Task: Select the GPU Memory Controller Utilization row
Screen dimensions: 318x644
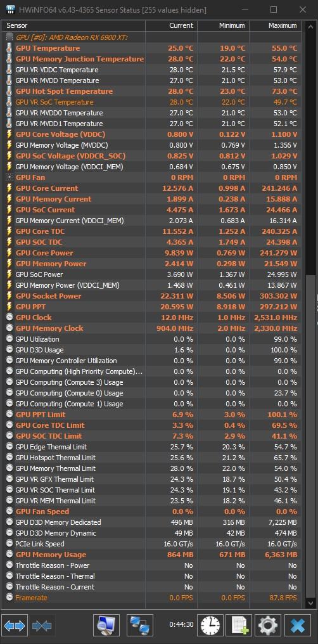Action: point(152,361)
